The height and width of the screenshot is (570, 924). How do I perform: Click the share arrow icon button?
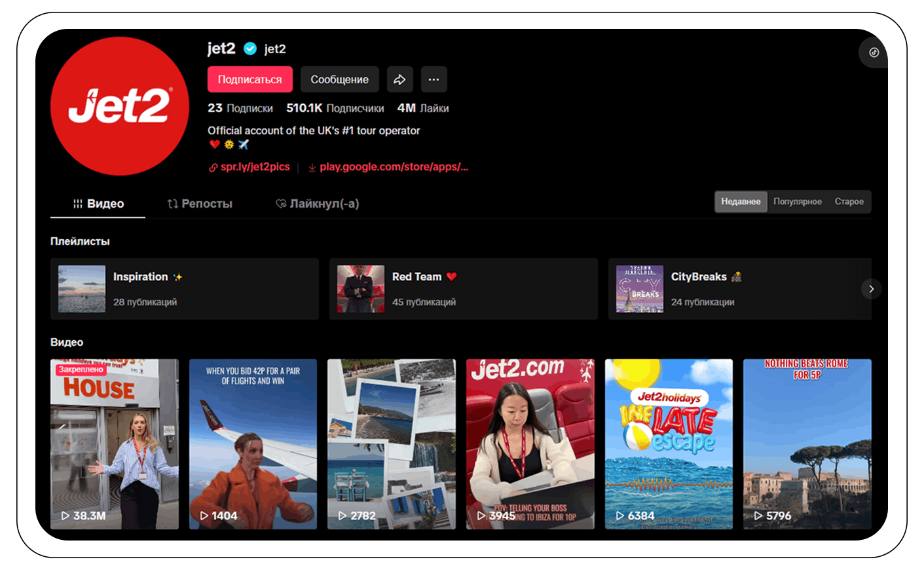click(399, 80)
